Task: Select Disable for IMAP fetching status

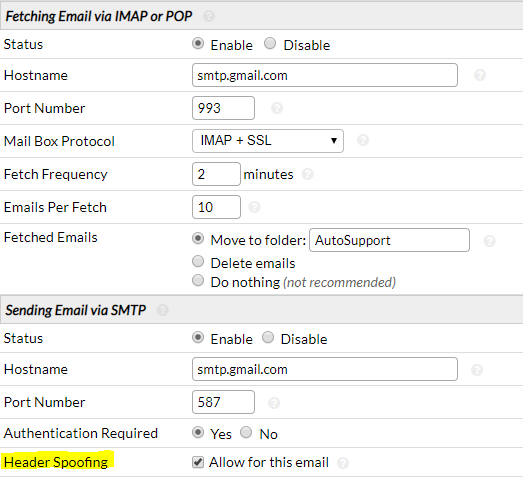Action: point(270,43)
